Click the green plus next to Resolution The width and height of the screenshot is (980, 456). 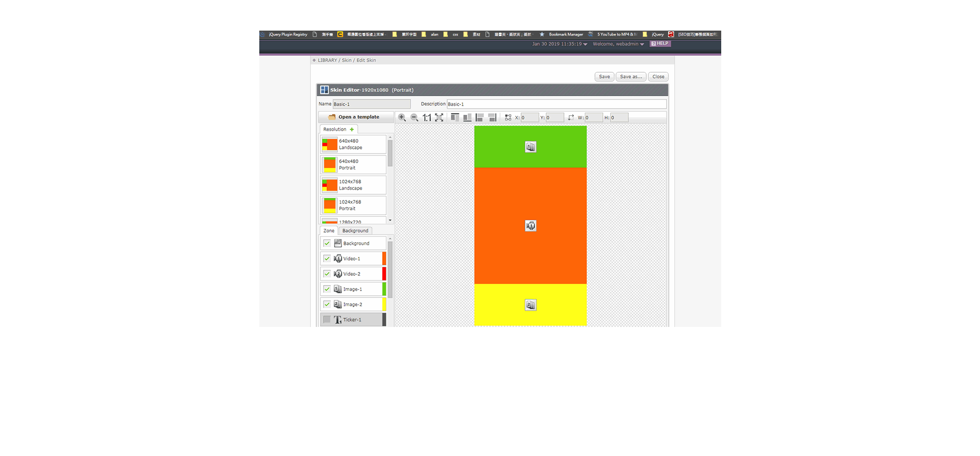pyautogui.click(x=352, y=130)
